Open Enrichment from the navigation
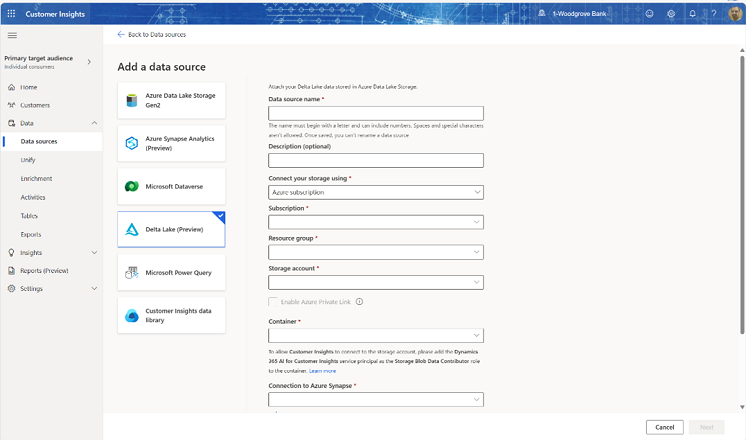Screen dimensions: 746x440 [x=36, y=178]
